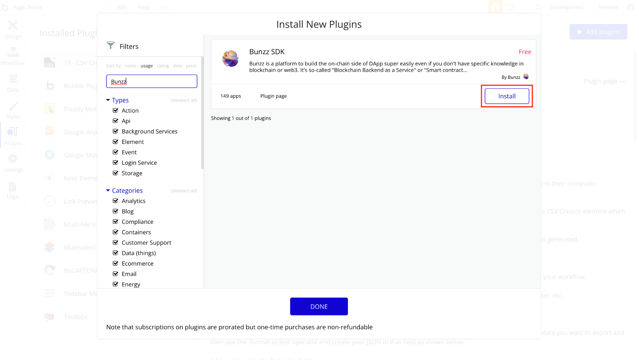Open the Design tab in sidebar
Screen dimensions: 639x364
13,30
